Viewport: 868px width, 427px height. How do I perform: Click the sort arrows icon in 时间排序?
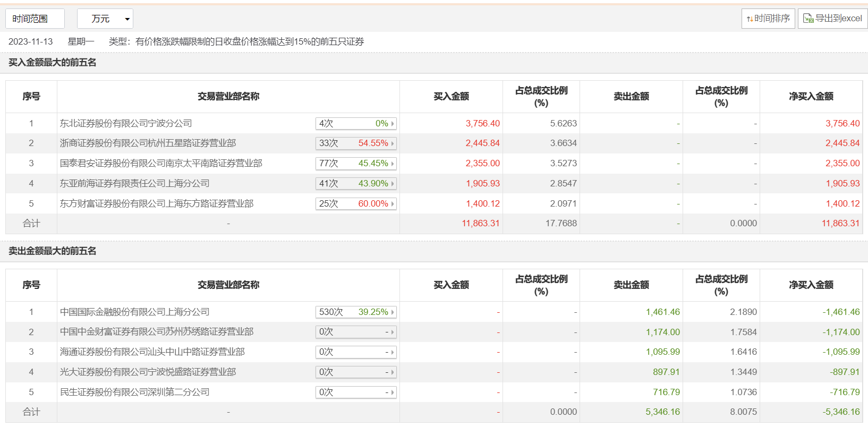750,19
